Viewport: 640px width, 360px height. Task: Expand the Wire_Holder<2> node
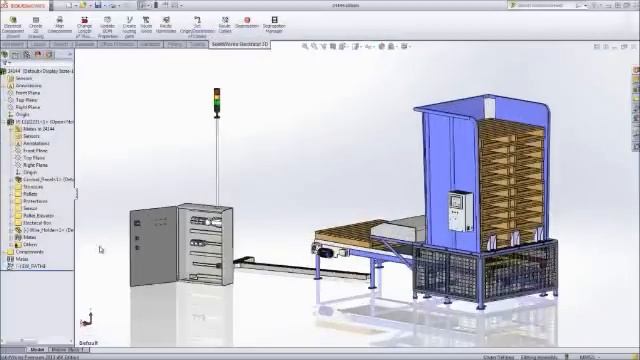click(11, 230)
